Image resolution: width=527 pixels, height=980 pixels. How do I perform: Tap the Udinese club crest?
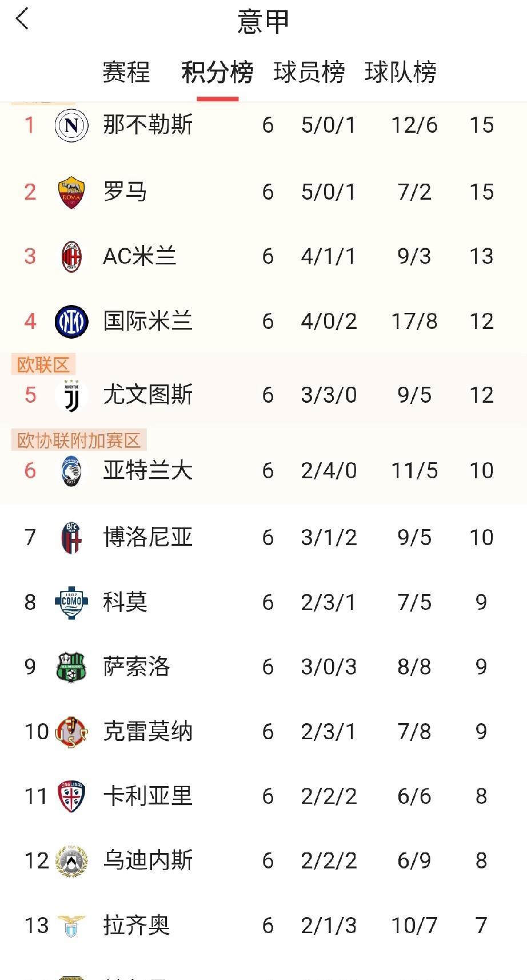71,861
